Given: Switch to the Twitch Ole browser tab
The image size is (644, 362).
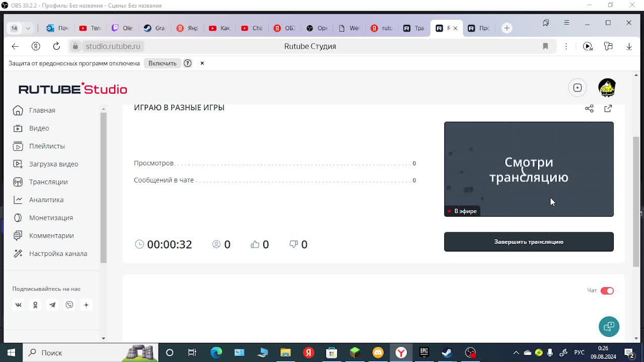Looking at the screenshot, I should tap(122, 28).
